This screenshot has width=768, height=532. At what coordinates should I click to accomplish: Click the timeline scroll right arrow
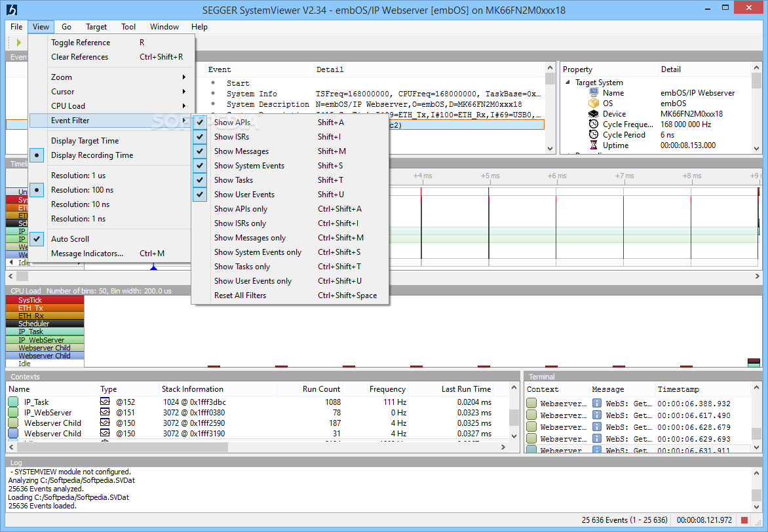tap(758, 276)
